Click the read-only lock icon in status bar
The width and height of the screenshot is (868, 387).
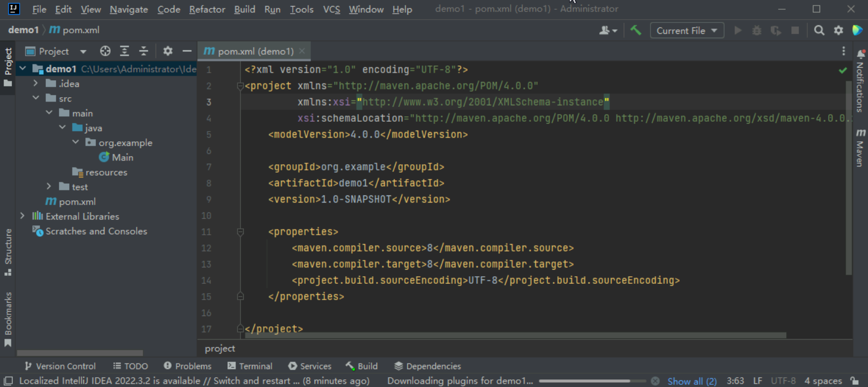pos(855,381)
